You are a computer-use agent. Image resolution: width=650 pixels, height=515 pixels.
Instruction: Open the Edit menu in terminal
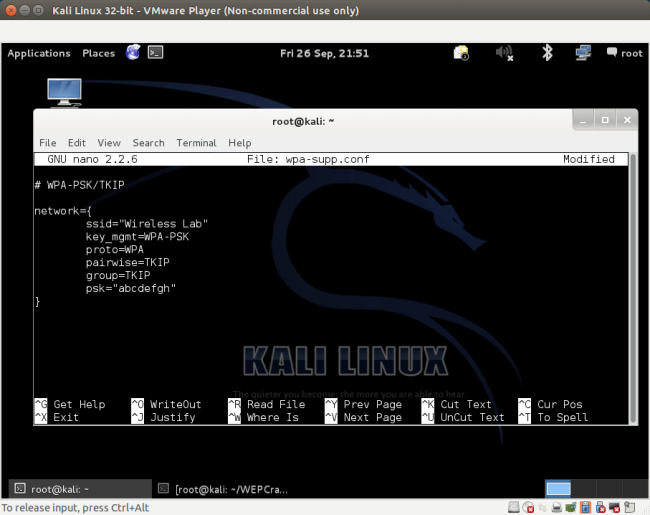point(77,143)
